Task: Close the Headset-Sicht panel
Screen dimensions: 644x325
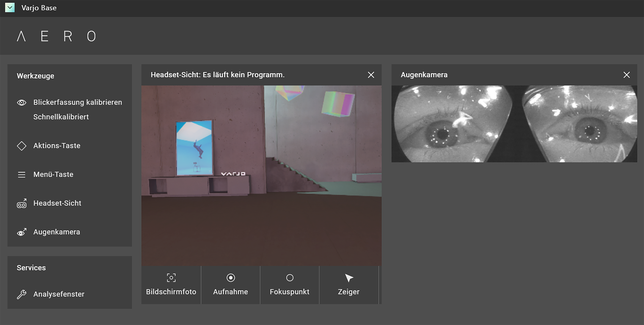Action: tap(371, 75)
